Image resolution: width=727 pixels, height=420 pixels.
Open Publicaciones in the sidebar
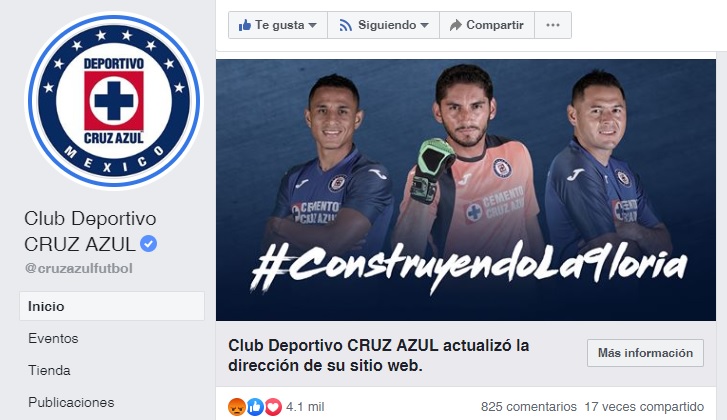(x=71, y=402)
